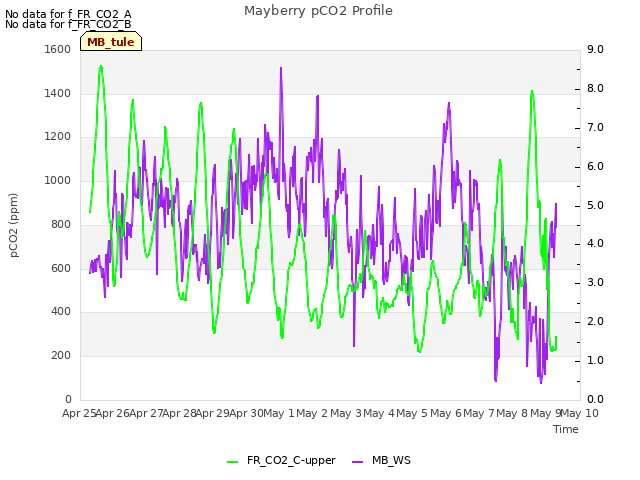Click the 800 left axis value
This screenshot has width=640, height=480.
click(x=61, y=224)
